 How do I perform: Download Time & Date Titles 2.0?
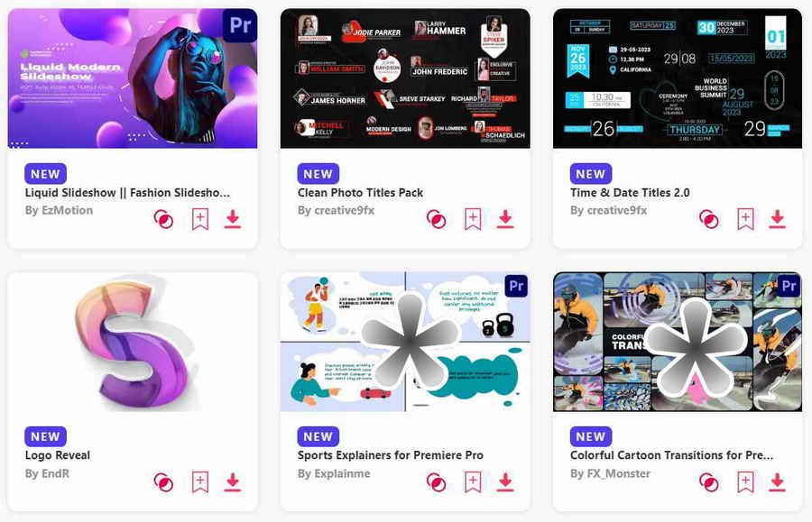[777, 219]
